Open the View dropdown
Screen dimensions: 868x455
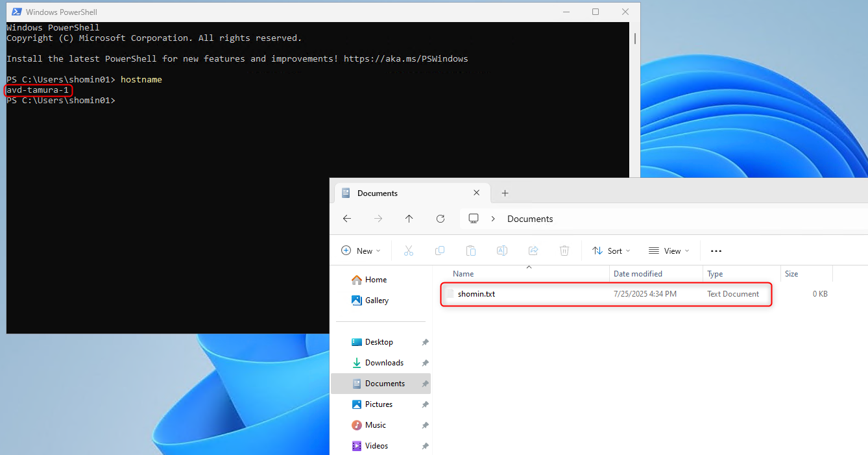coord(669,251)
